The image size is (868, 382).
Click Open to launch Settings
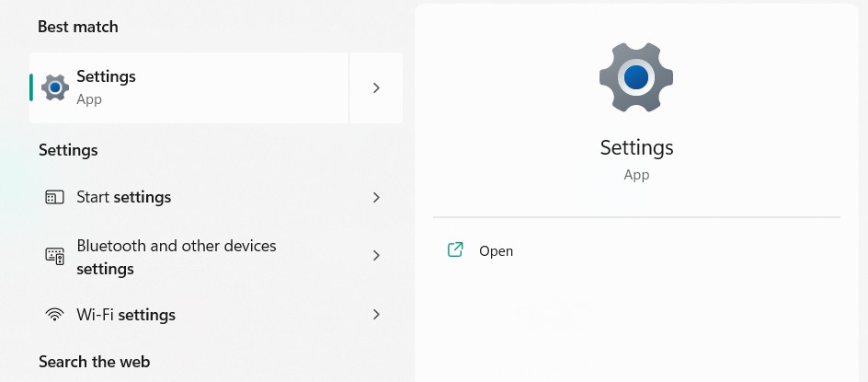point(497,250)
